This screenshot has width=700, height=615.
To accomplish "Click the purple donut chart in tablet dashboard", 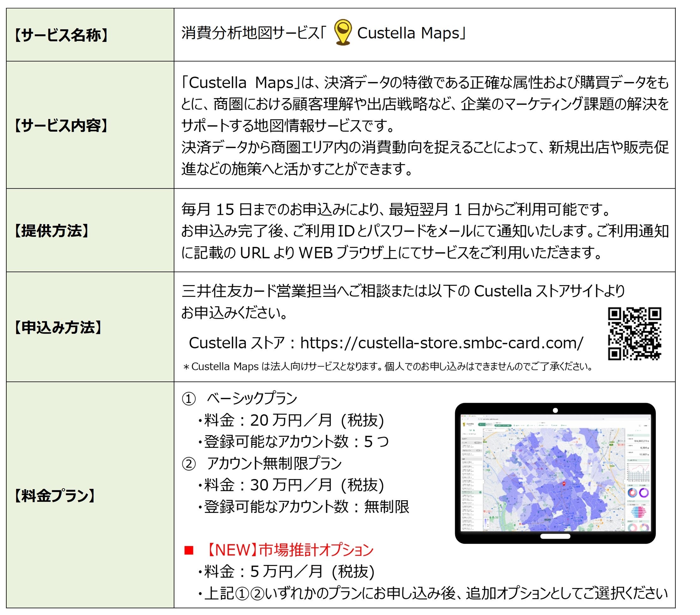I will pyautogui.click(x=643, y=493).
